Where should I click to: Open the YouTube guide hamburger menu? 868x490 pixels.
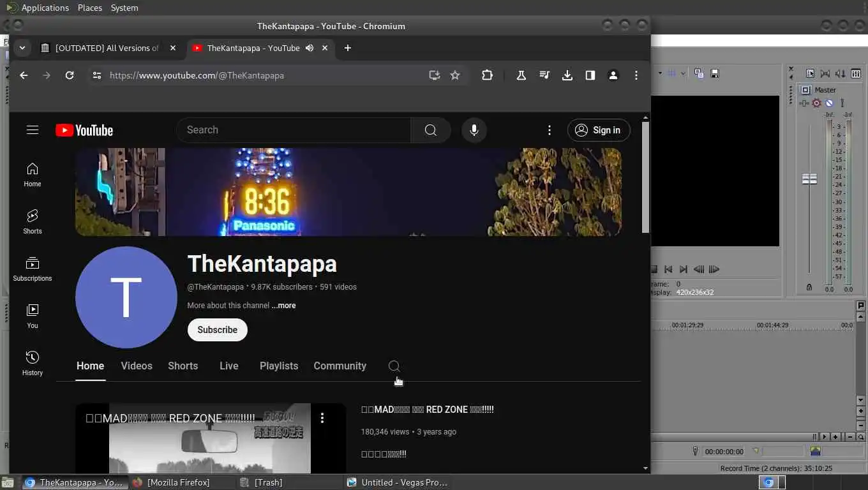click(x=33, y=130)
